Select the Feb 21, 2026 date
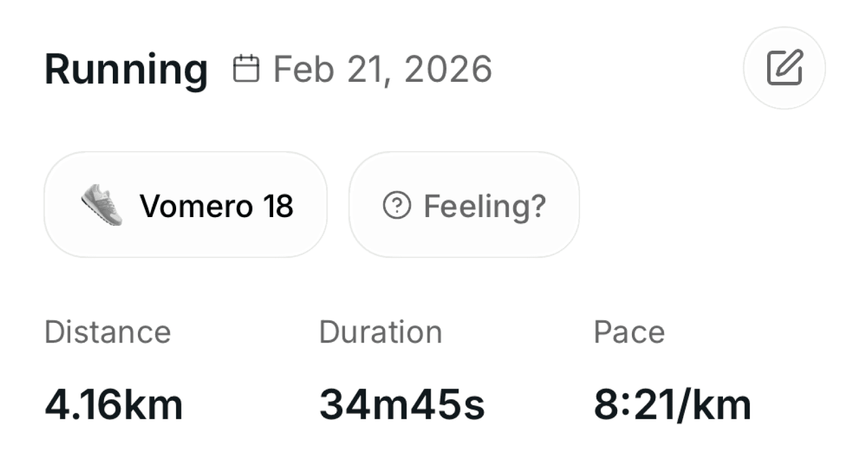This screenshot has width=868, height=468. (383, 69)
